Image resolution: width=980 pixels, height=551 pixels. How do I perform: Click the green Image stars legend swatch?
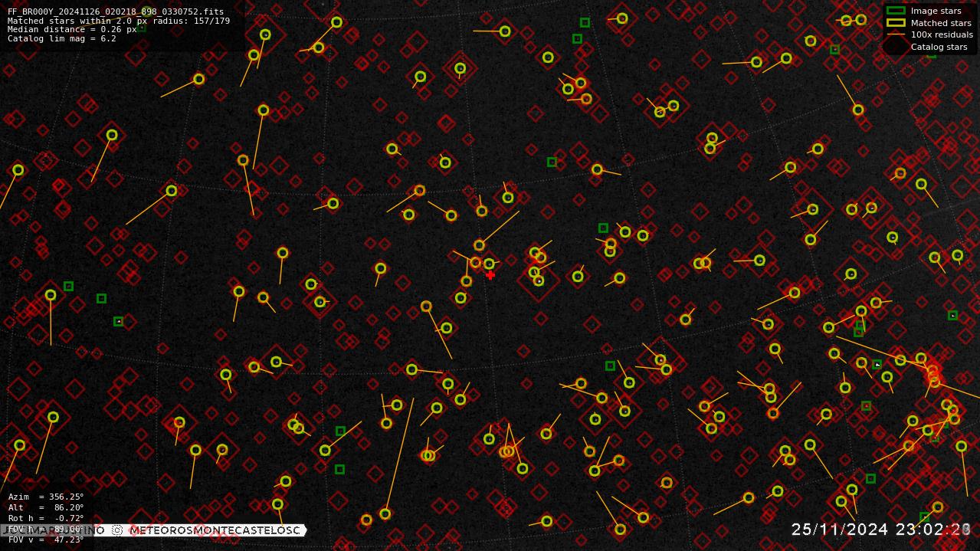pos(896,11)
